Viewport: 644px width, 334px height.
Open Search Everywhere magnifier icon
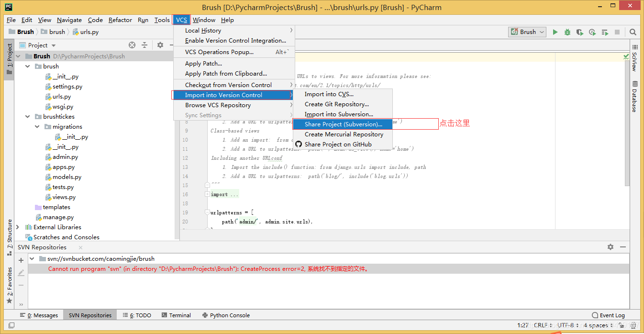point(633,32)
